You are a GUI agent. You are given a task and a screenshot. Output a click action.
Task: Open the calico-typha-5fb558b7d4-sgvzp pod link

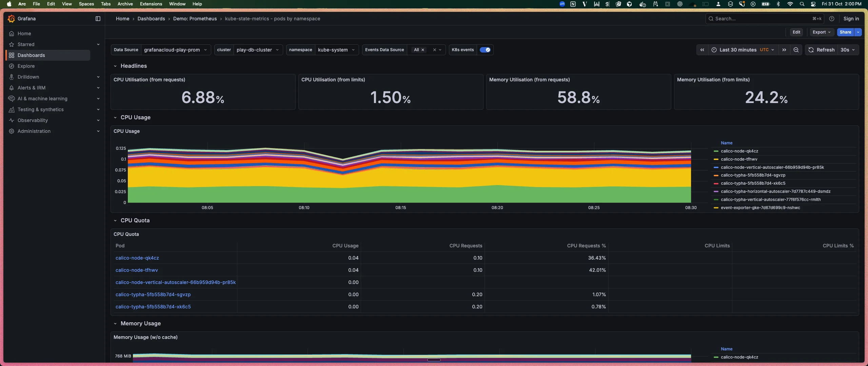(x=153, y=294)
